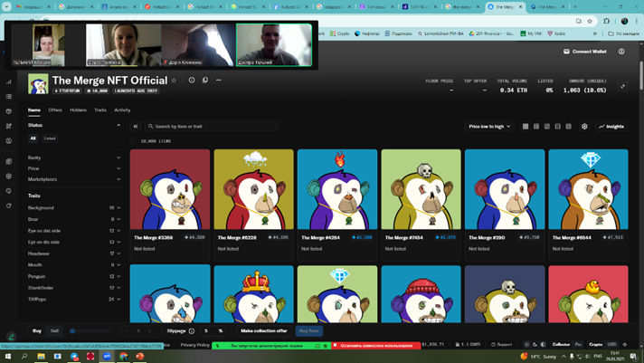Open the view settings gear icon
This screenshot has width=644, height=363.
pos(584,126)
